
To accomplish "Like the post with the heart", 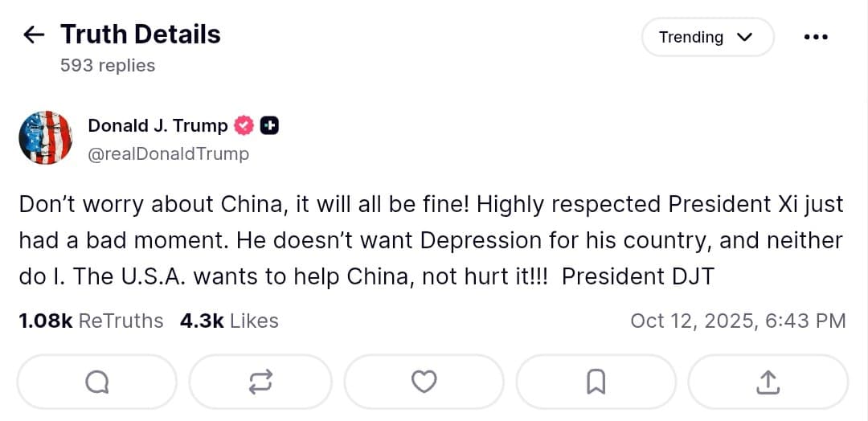I will pos(424,382).
